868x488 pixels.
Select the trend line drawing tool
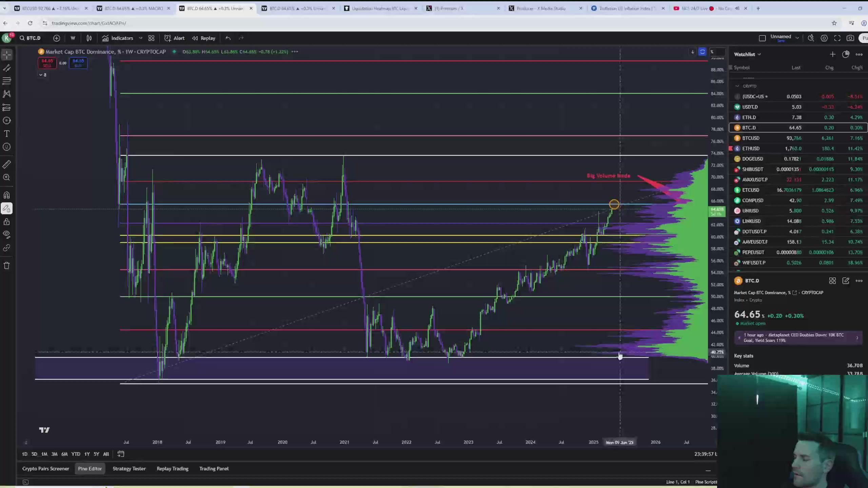point(7,68)
